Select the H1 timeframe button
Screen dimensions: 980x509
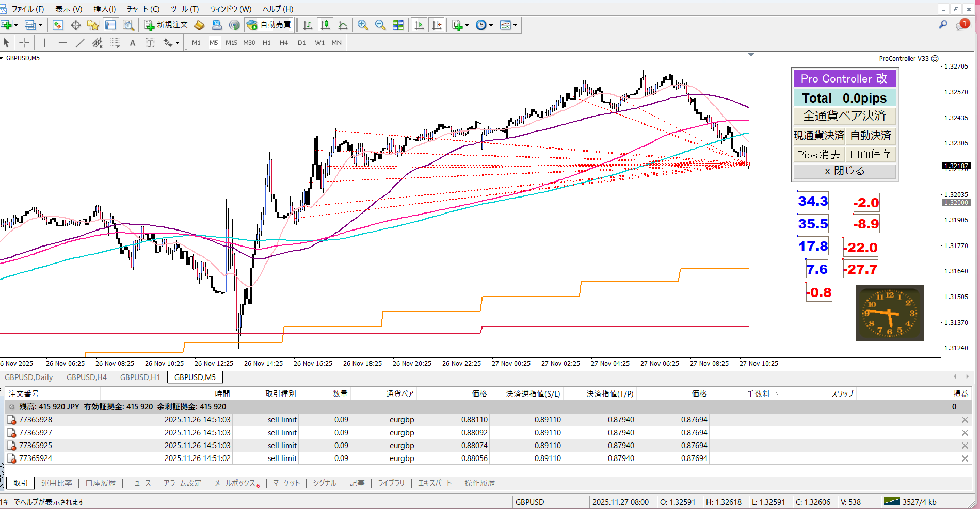pyautogui.click(x=266, y=43)
